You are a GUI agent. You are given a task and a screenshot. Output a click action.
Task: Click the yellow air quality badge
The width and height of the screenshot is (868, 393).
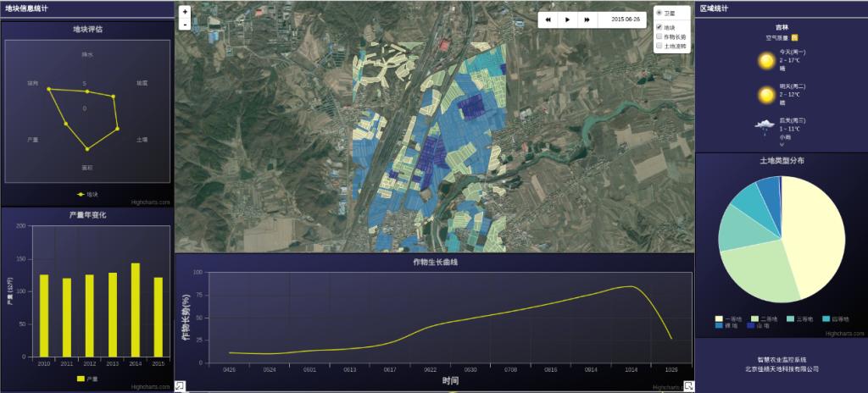point(794,37)
